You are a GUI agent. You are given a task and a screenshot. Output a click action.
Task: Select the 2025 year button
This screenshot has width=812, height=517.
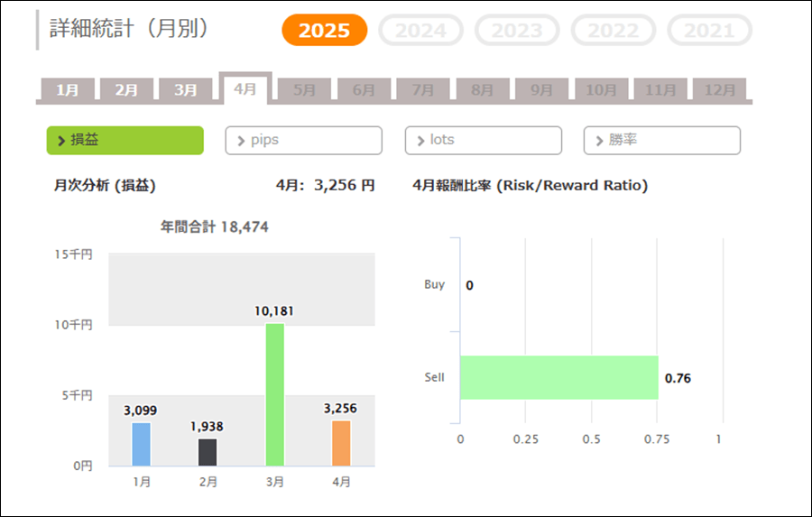coord(325,30)
